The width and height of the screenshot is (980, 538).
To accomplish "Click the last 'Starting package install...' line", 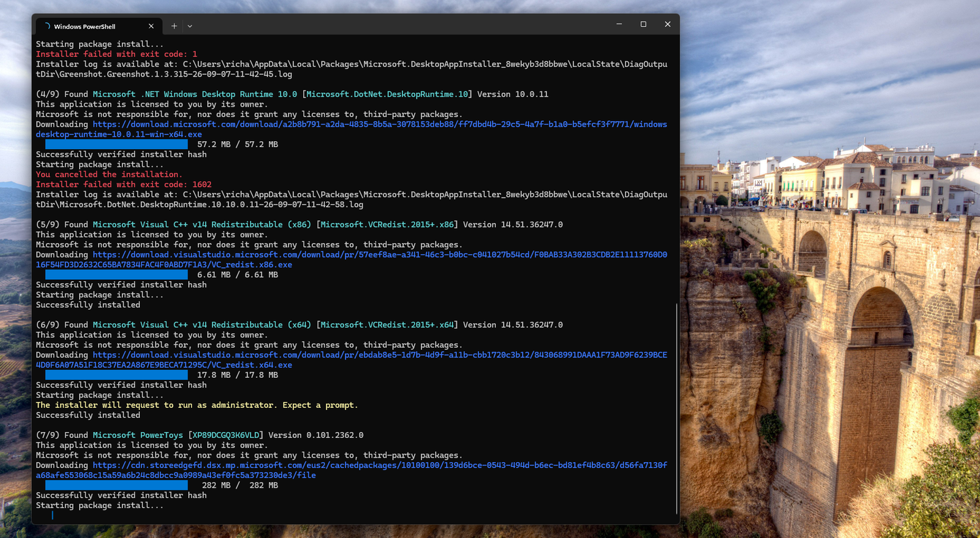I will point(100,505).
